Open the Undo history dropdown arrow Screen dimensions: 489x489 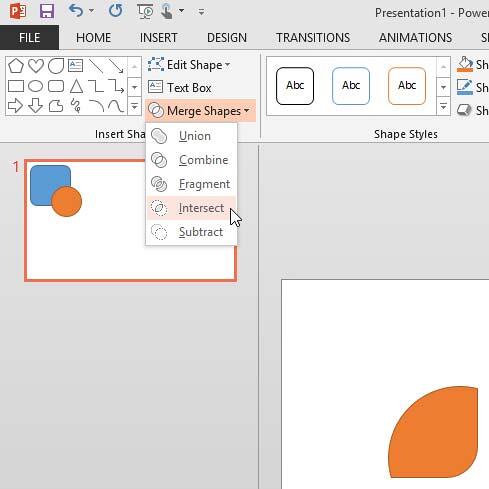[91, 11]
